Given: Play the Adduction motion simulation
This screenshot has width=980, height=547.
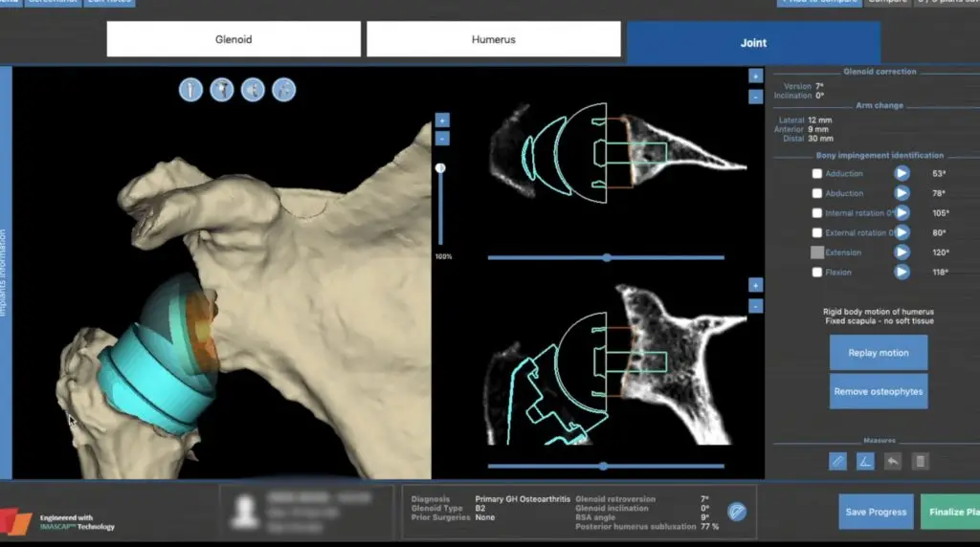Looking at the screenshot, I should point(902,173).
